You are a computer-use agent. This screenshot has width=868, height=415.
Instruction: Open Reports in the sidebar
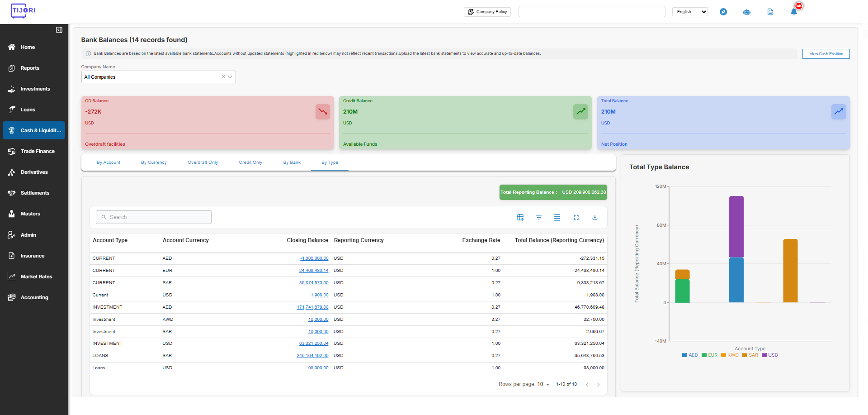pos(34,68)
